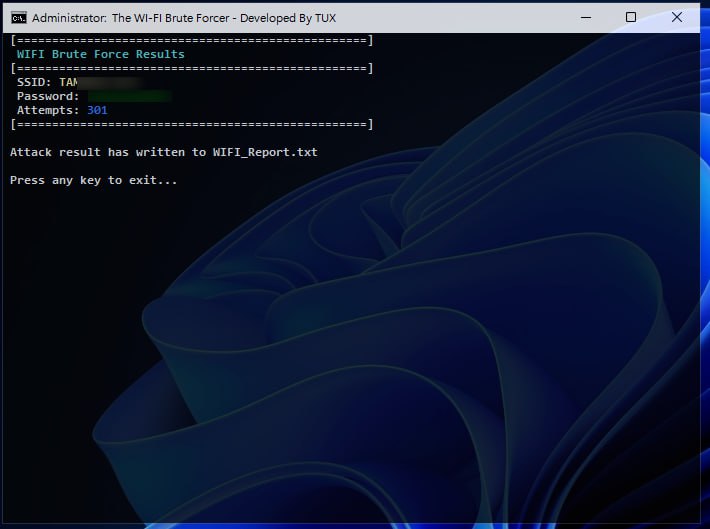Click the blurred password value
This screenshot has width=710, height=529.
point(130,96)
